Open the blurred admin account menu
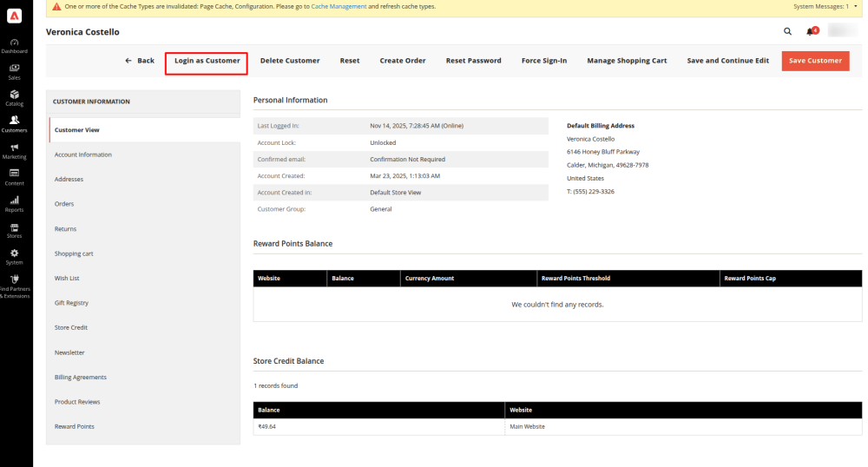Screen dimensions: 868x467 pos(841,31)
